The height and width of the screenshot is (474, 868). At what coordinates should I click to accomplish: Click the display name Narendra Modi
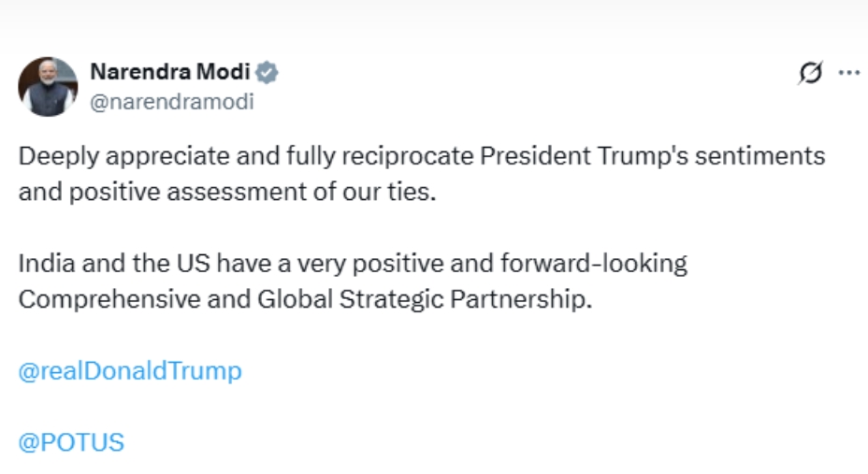pyautogui.click(x=169, y=72)
